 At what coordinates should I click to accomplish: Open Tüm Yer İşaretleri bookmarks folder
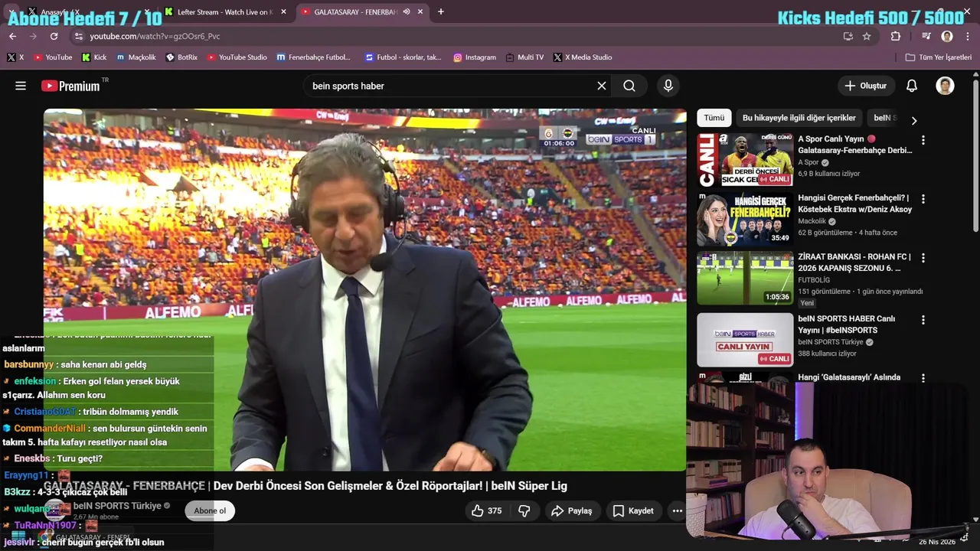click(x=938, y=57)
